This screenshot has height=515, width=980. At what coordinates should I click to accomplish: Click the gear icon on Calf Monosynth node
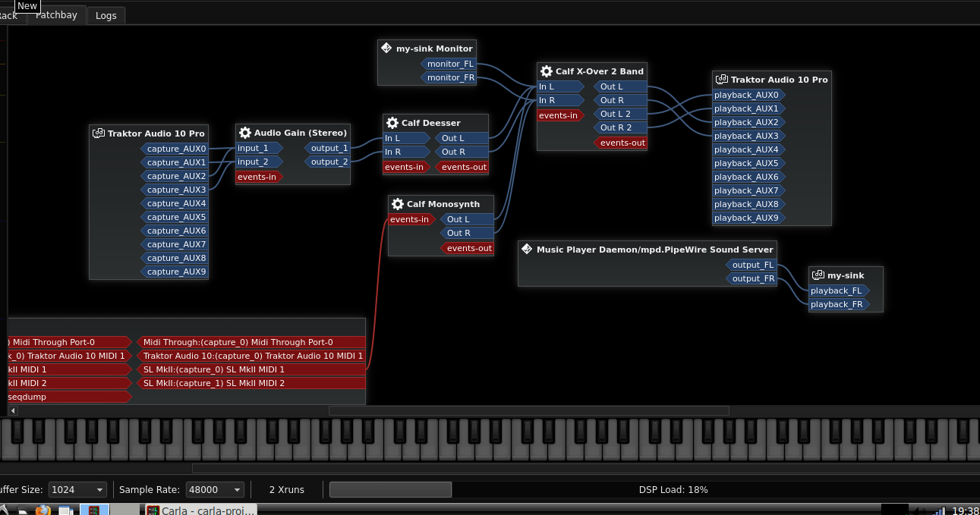click(x=397, y=203)
